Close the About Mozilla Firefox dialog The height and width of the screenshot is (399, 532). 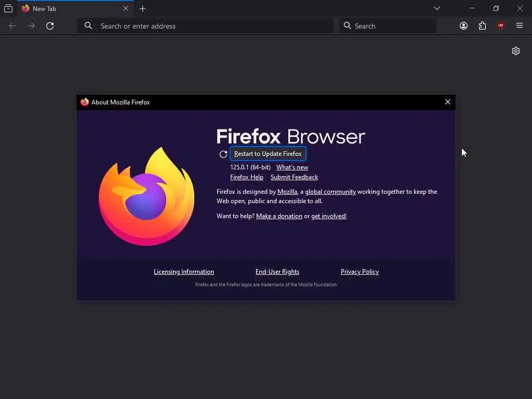pyautogui.click(x=448, y=102)
